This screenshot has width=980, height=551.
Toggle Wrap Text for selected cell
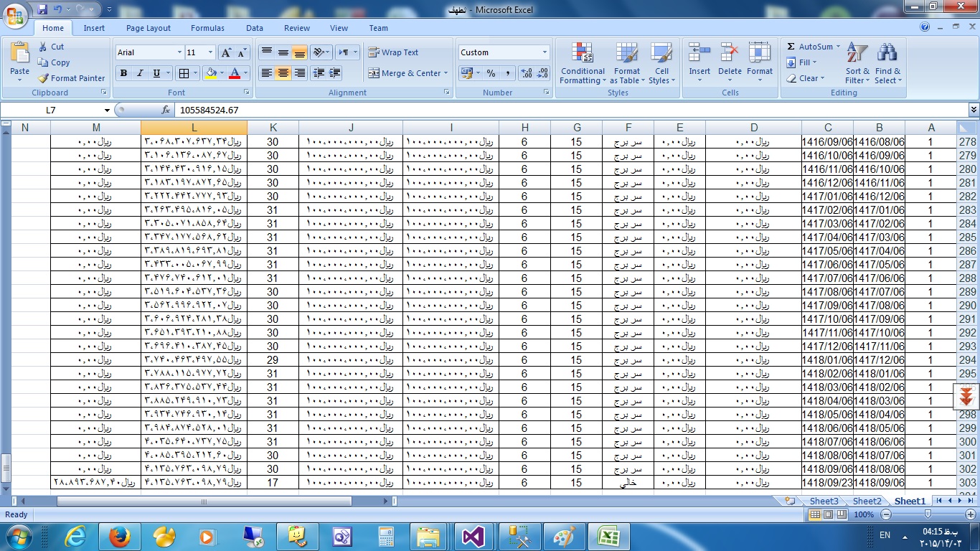click(x=393, y=52)
